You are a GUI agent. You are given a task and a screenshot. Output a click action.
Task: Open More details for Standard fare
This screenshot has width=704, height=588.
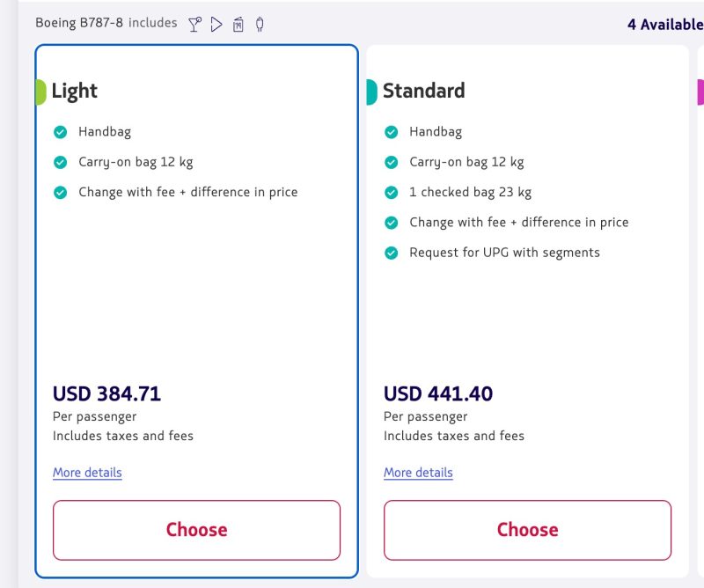[418, 473]
